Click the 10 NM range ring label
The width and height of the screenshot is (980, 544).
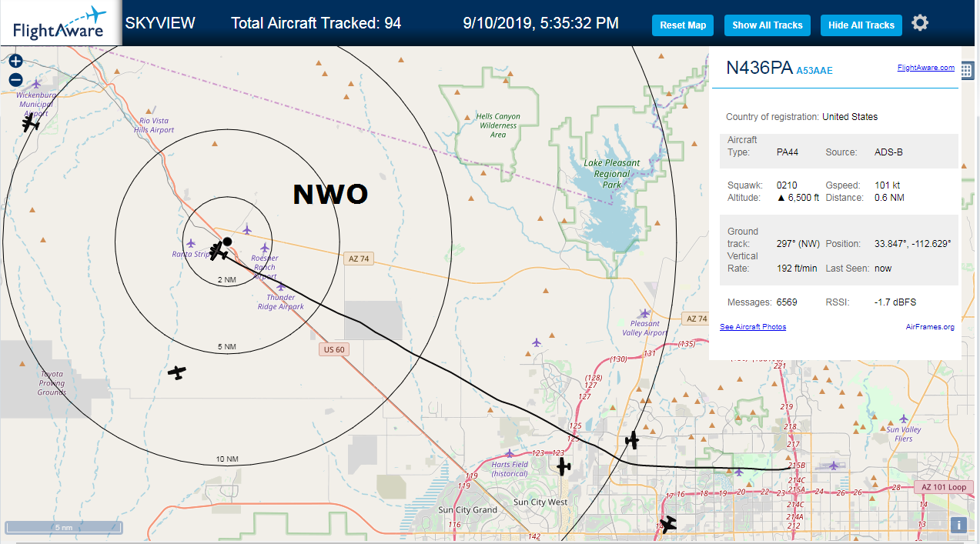tap(227, 459)
